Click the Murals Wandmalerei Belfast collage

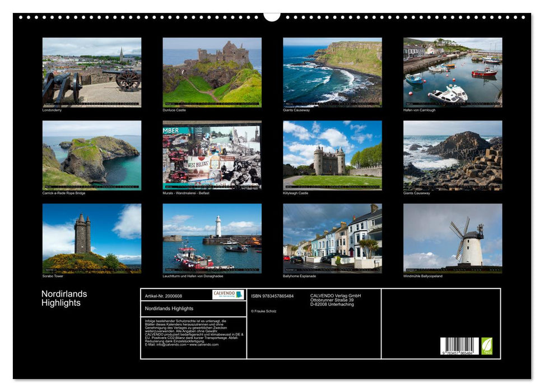point(212,155)
